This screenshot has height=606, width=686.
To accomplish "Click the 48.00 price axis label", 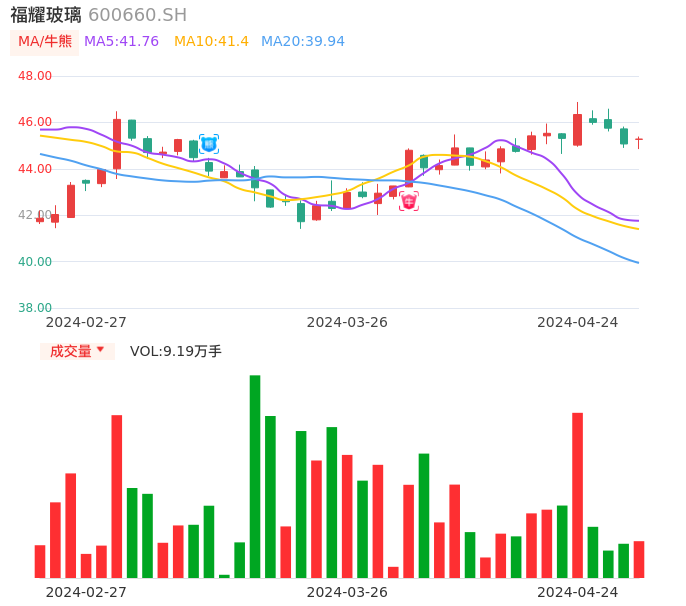I will click(x=35, y=76).
